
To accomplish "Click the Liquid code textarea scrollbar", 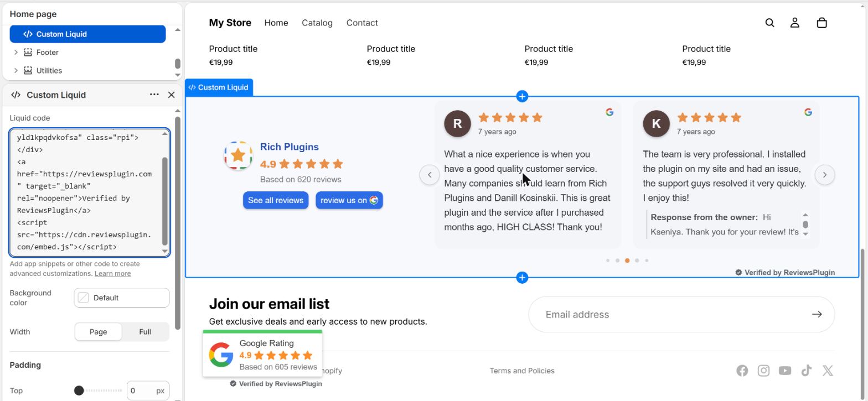I will pos(165,200).
